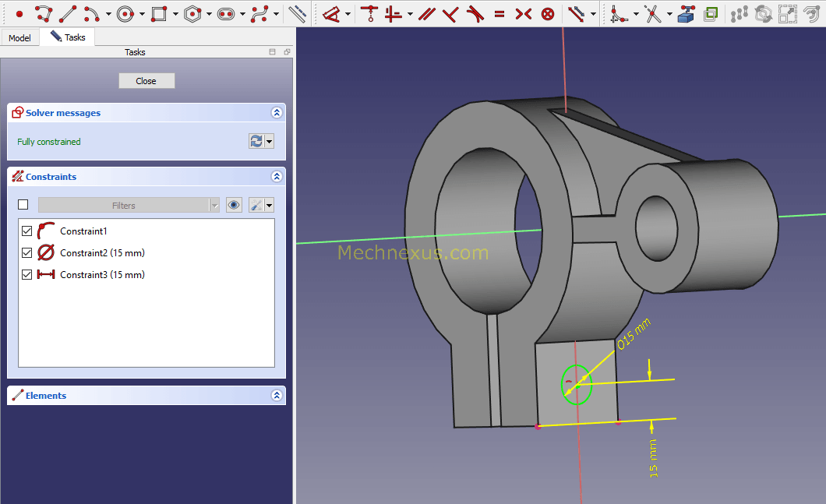Image resolution: width=826 pixels, height=504 pixels.
Task: Switch to the Model tab
Action: (x=19, y=37)
